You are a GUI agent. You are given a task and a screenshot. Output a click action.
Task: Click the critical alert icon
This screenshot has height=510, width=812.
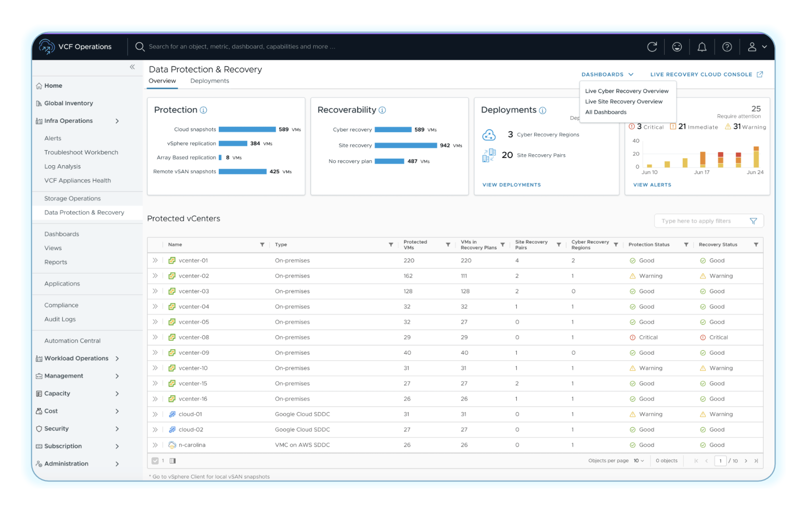pyautogui.click(x=632, y=127)
